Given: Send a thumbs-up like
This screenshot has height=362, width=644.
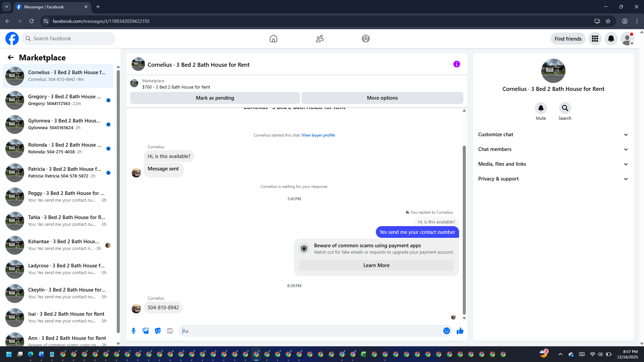Looking at the screenshot, I should pos(460,331).
